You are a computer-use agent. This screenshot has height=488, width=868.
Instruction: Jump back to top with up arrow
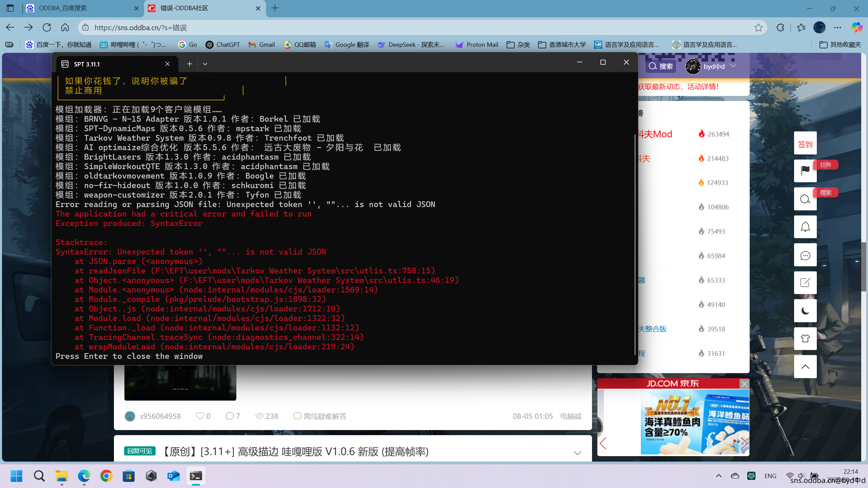pos(805,367)
